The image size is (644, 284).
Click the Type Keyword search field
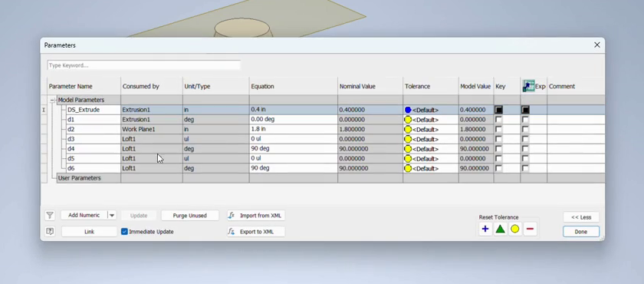coord(144,65)
